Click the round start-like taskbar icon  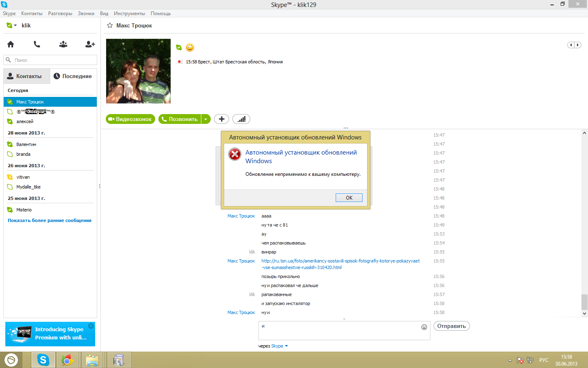11,360
